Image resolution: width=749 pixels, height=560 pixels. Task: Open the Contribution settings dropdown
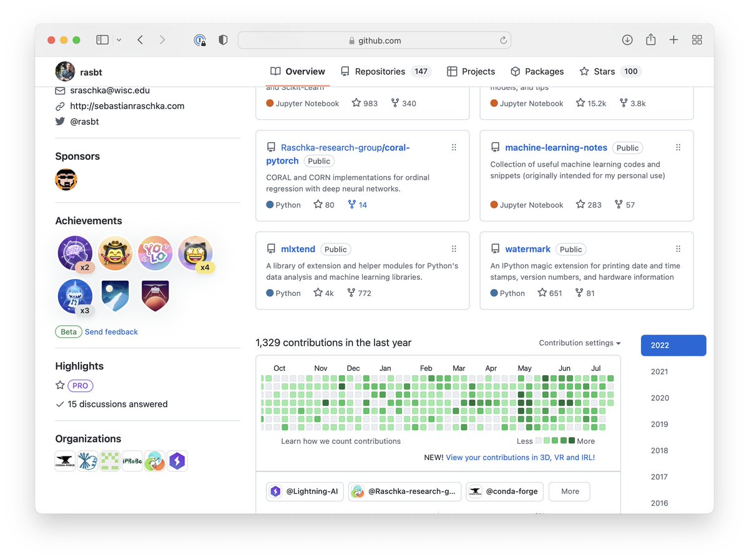[580, 343]
